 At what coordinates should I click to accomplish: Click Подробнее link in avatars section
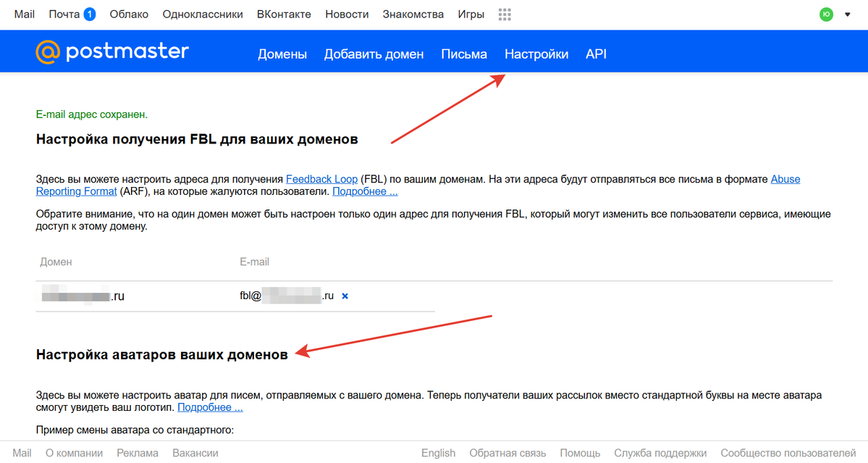210,408
